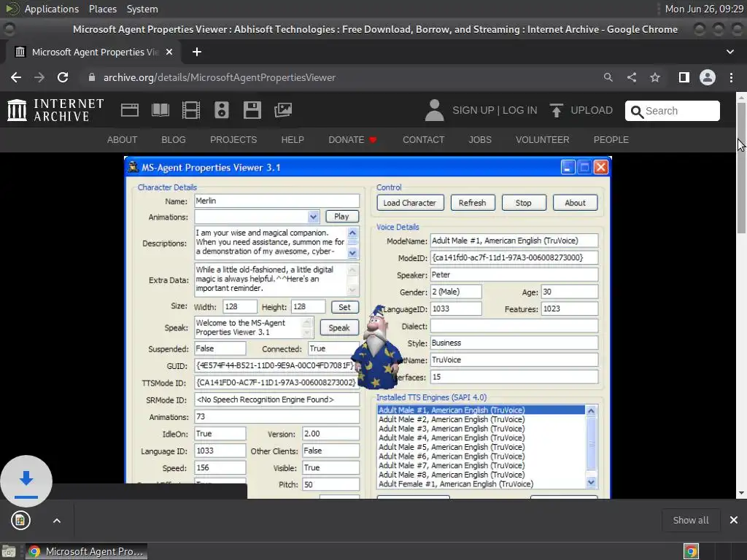
Task: Share this page using the share icon
Action: (x=632, y=77)
